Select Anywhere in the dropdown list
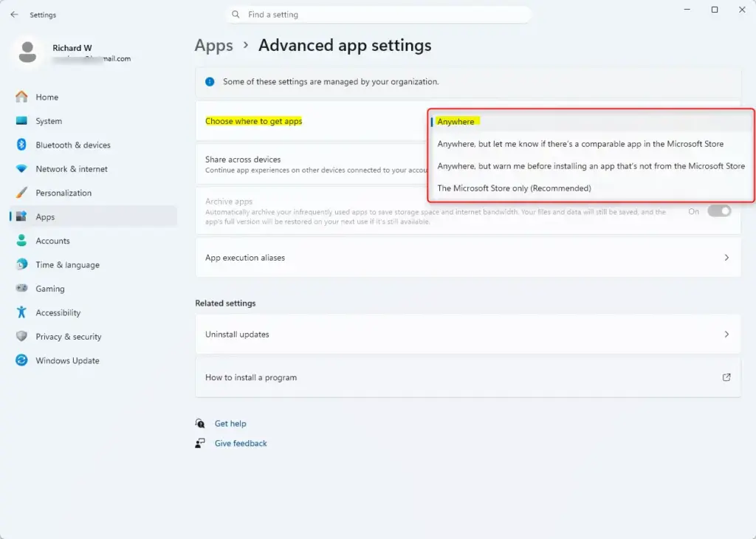 [591, 122]
